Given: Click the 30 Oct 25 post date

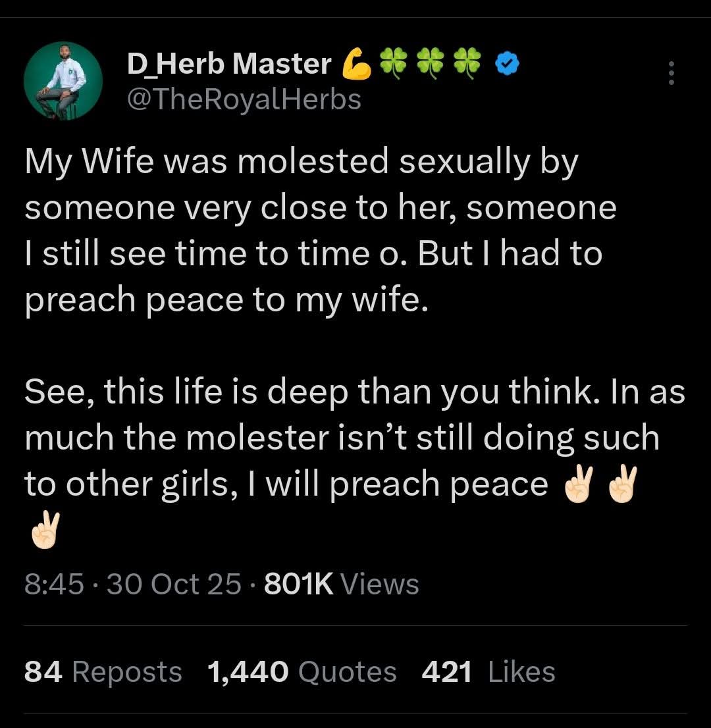Looking at the screenshot, I should click(174, 584).
